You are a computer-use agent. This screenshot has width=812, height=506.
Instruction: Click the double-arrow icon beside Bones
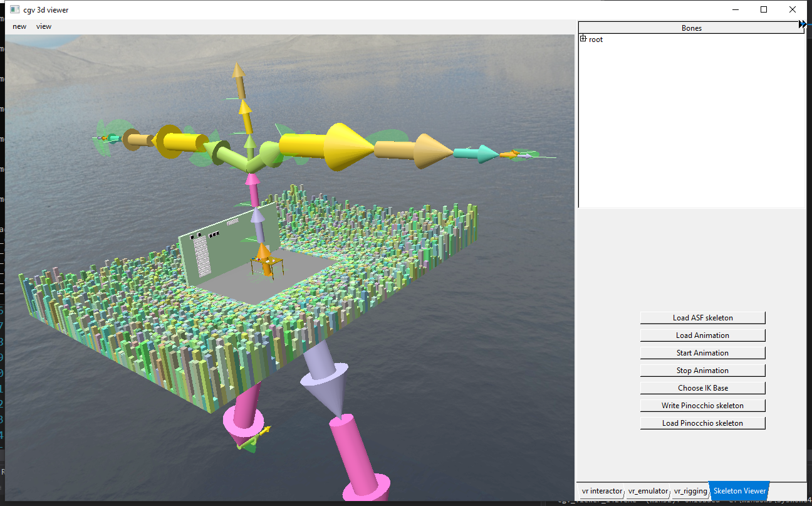click(x=803, y=24)
